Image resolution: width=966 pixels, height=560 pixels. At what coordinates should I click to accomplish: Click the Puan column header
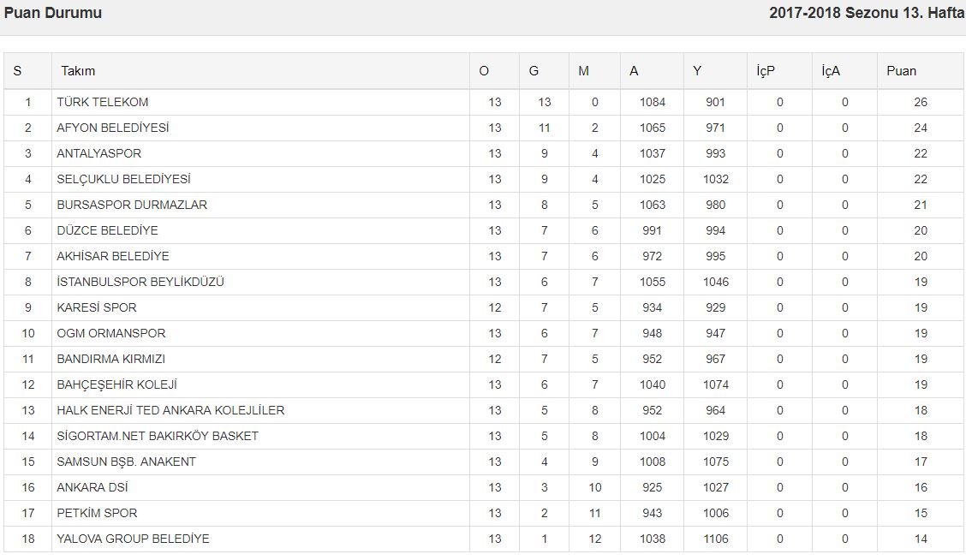pos(901,71)
